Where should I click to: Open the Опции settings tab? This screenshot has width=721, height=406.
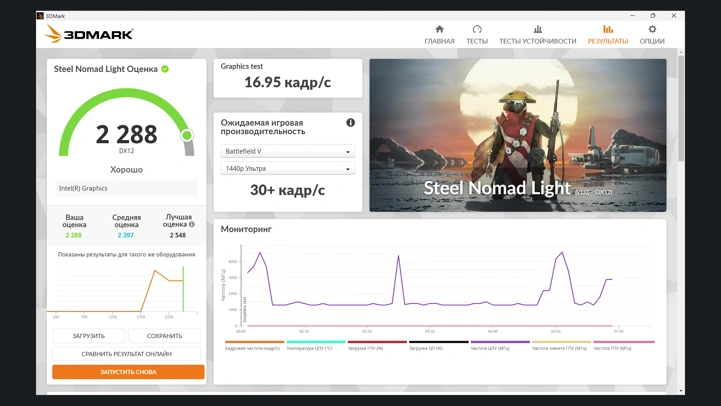[x=652, y=35]
